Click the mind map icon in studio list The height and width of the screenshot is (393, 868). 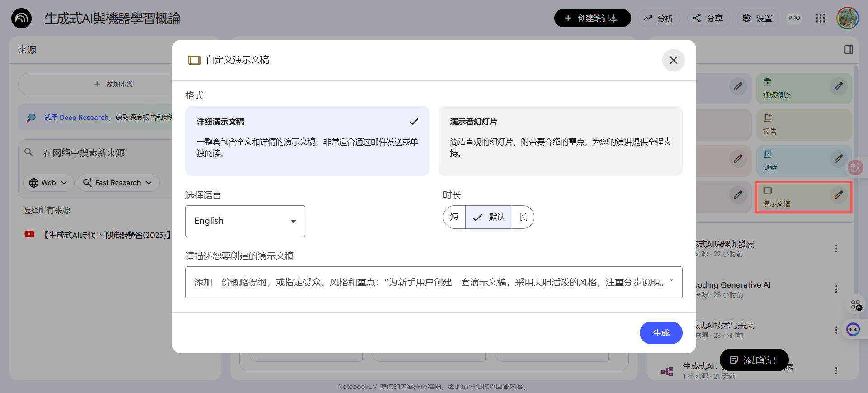(667, 372)
